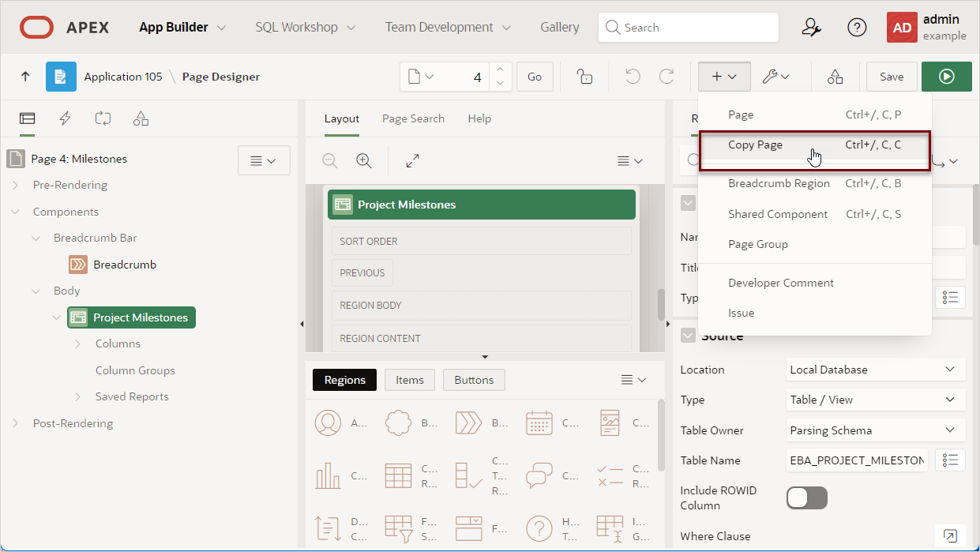Screen dimensions: 980x552
Task: Expand the Post-Rendering tree node
Action: 16,423
